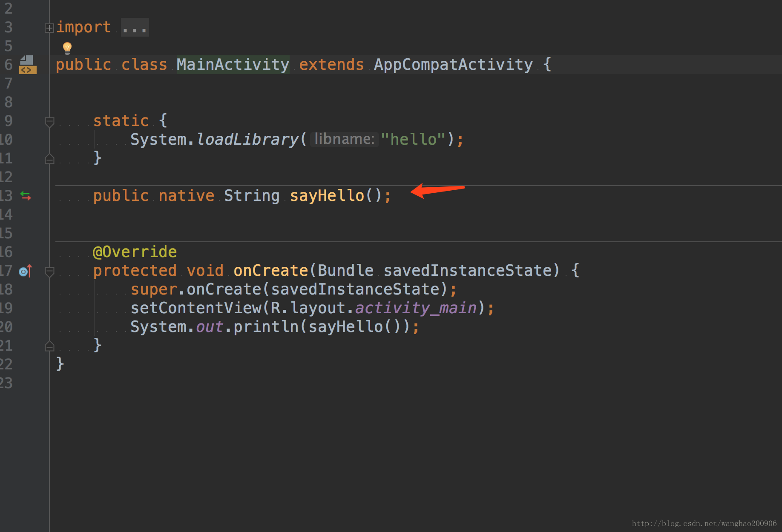Click the sayHello method declaration name
782x532 pixels.
[x=327, y=196]
